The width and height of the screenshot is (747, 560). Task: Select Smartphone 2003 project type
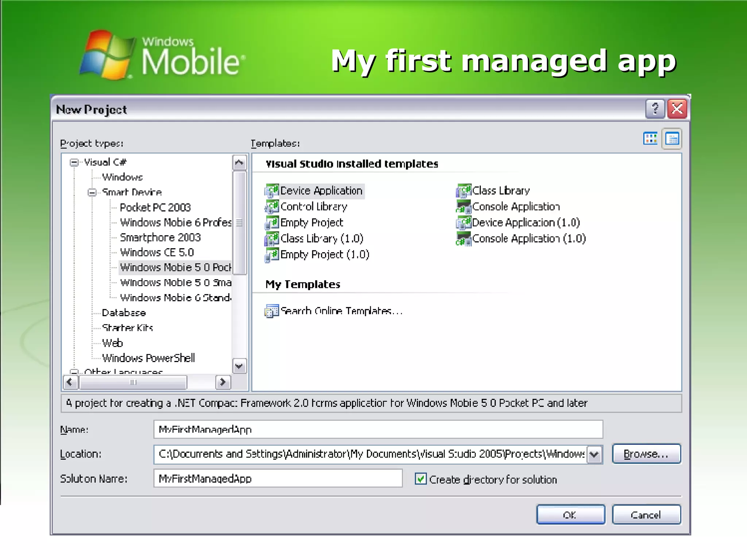160,237
